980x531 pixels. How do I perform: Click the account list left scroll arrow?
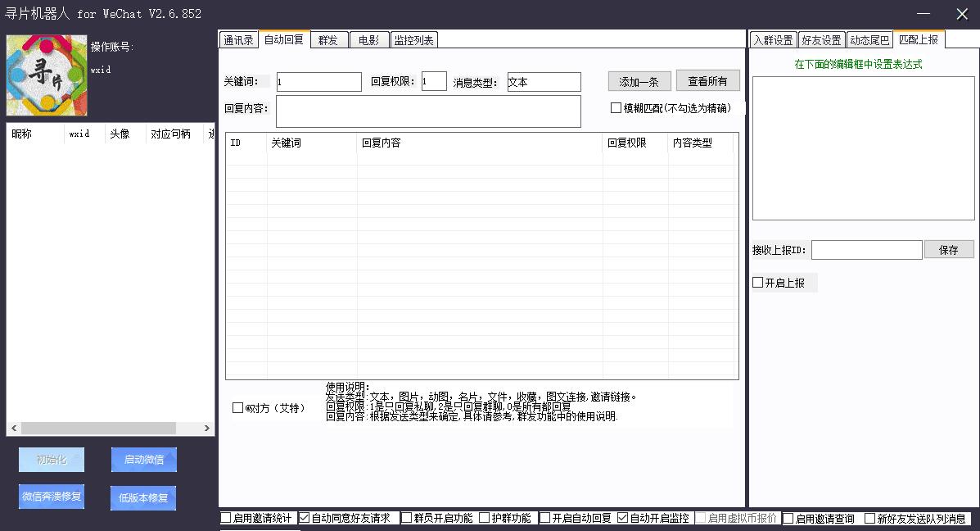click(x=14, y=429)
